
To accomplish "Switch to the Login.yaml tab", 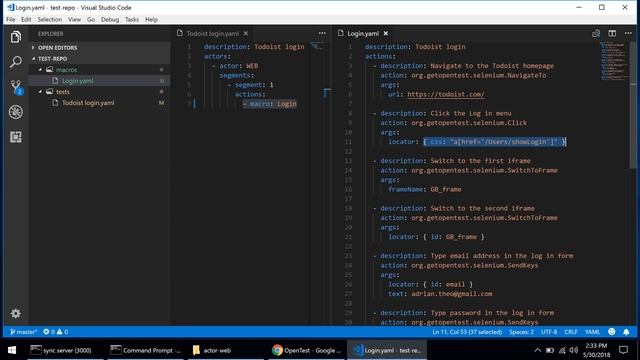I will (x=363, y=33).
